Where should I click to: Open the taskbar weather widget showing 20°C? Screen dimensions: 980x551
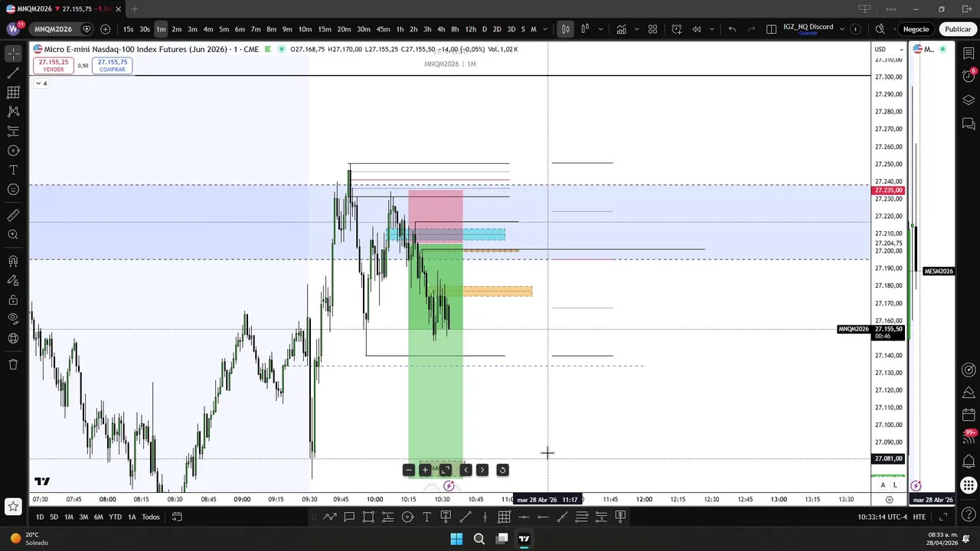pos(27,539)
